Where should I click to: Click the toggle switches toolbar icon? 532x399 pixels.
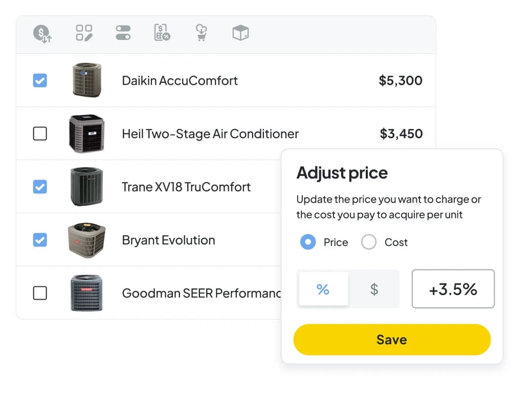click(123, 33)
